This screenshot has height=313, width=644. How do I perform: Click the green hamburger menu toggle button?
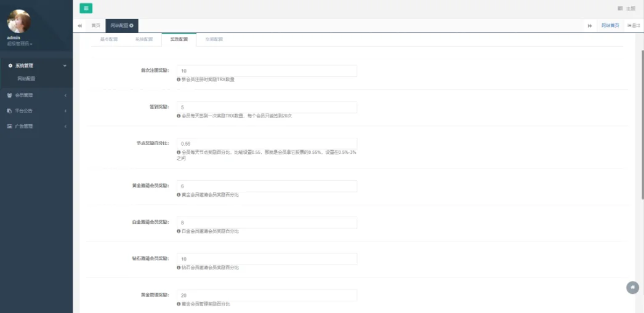(86, 8)
